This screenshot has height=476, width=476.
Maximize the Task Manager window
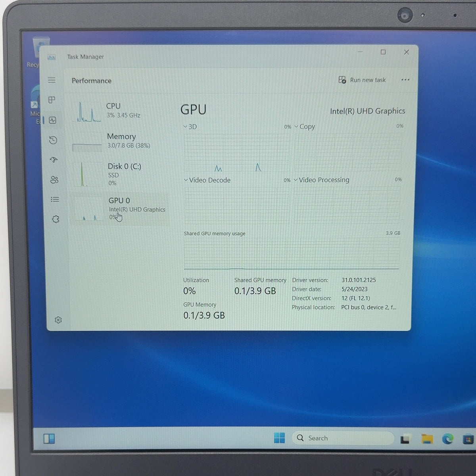tap(383, 52)
